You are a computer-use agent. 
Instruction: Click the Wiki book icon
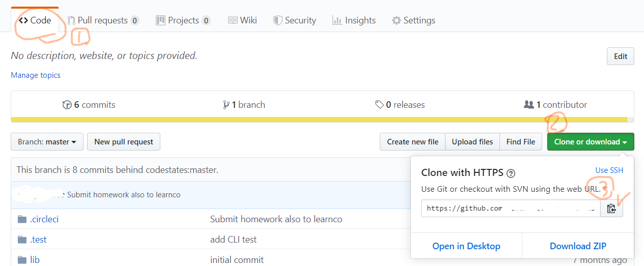[x=233, y=20]
